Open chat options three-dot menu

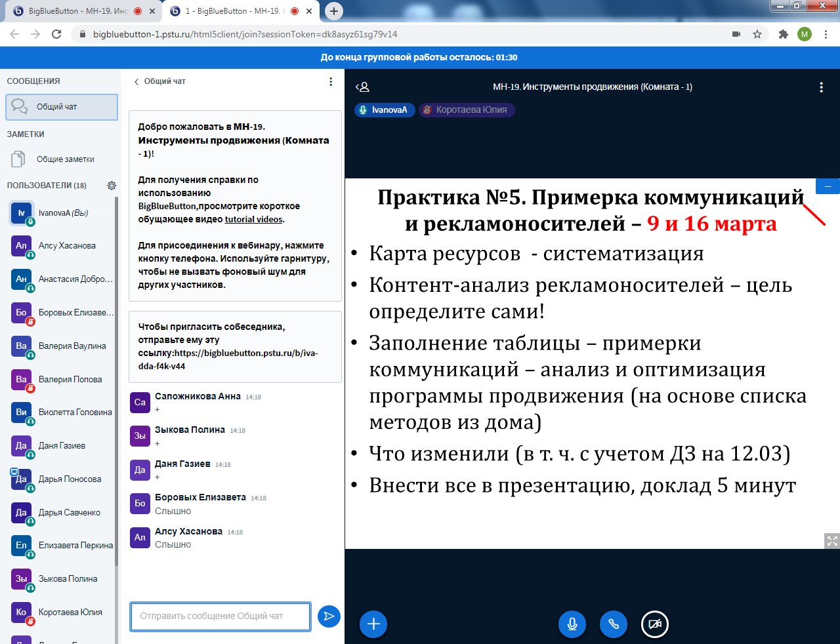pos(331,82)
